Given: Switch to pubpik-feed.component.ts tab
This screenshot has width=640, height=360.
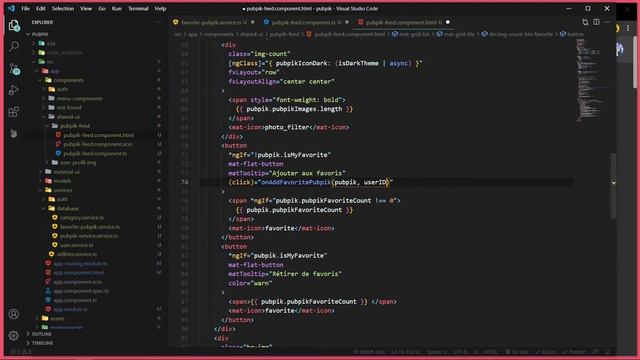Looking at the screenshot, I should [x=305, y=22].
